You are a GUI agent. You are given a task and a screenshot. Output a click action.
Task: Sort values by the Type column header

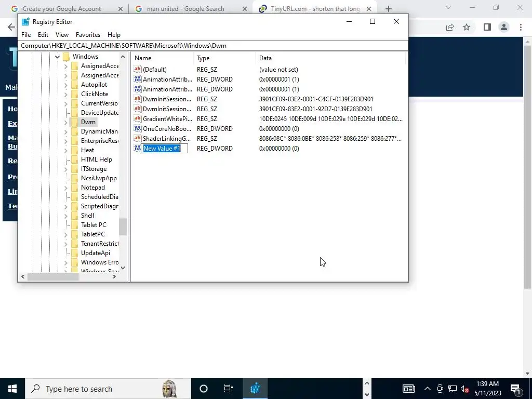[225, 58]
